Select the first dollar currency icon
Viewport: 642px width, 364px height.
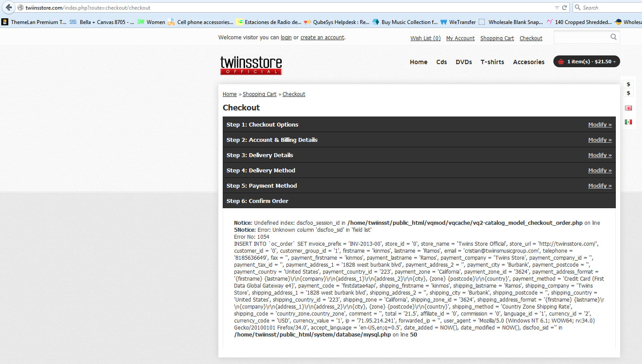coord(628,84)
